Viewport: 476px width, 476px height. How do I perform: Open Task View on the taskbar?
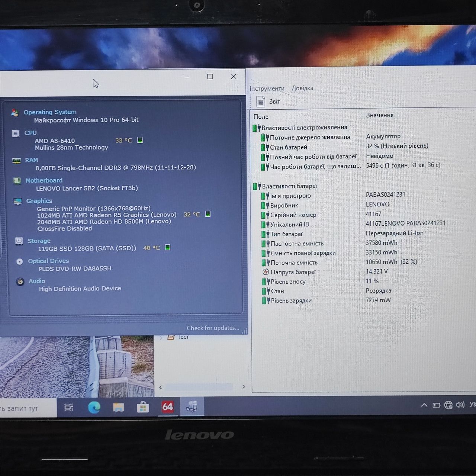69,408
